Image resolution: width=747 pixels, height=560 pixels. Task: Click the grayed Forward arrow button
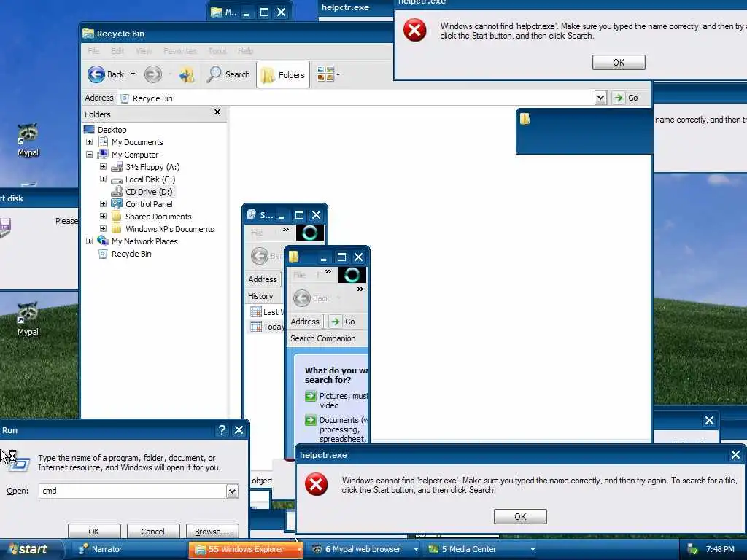click(x=153, y=74)
